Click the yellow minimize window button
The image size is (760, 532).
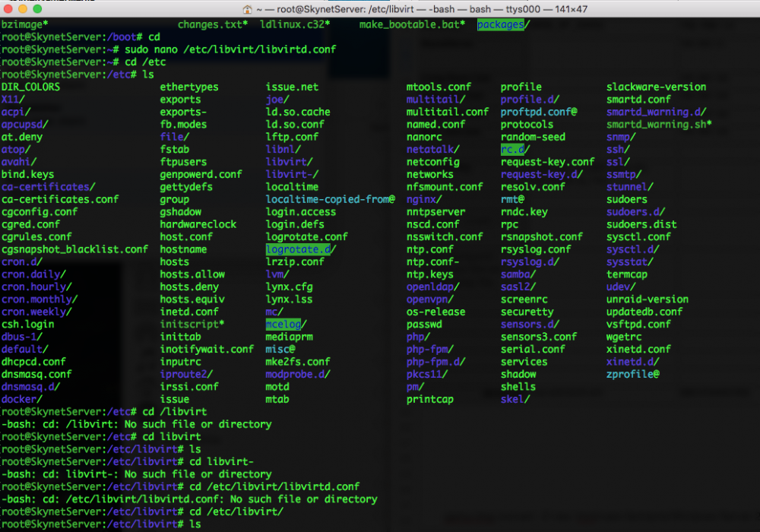tap(22, 8)
